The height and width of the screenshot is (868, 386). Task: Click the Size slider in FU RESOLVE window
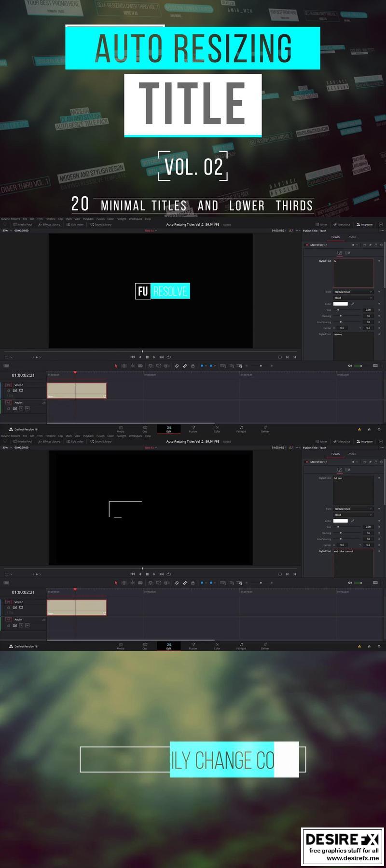click(x=347, y=310)
